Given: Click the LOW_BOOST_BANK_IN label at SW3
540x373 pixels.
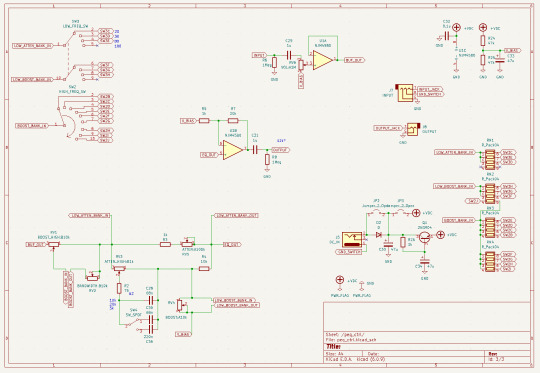Looking at the screenshot, I should (33, 79).
